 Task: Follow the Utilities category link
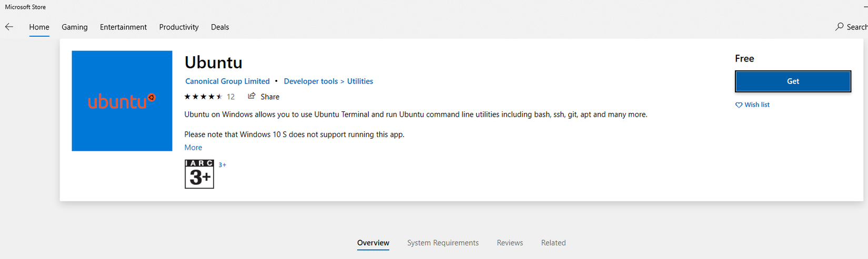point(360,81)
